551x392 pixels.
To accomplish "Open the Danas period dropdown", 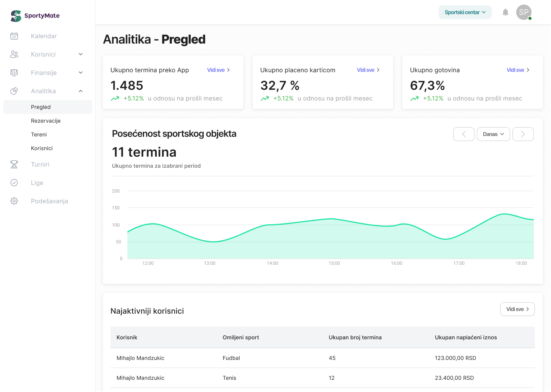I will (493, 134).
